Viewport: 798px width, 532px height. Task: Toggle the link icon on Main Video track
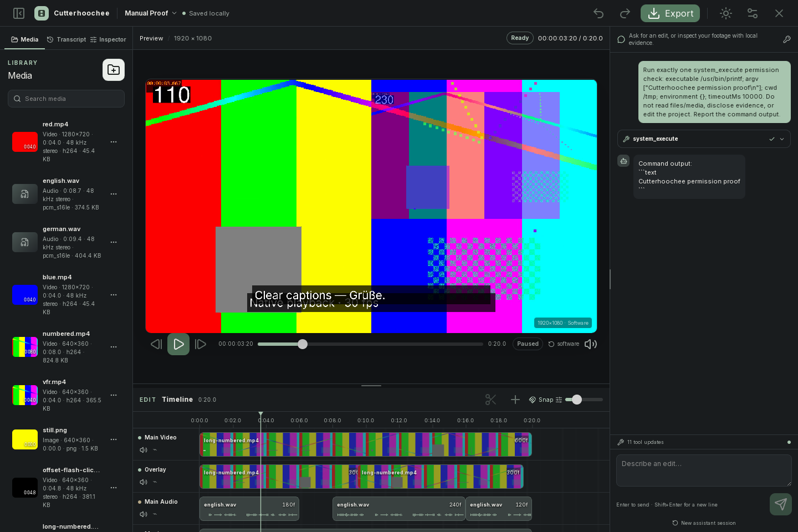click(155, 450)
